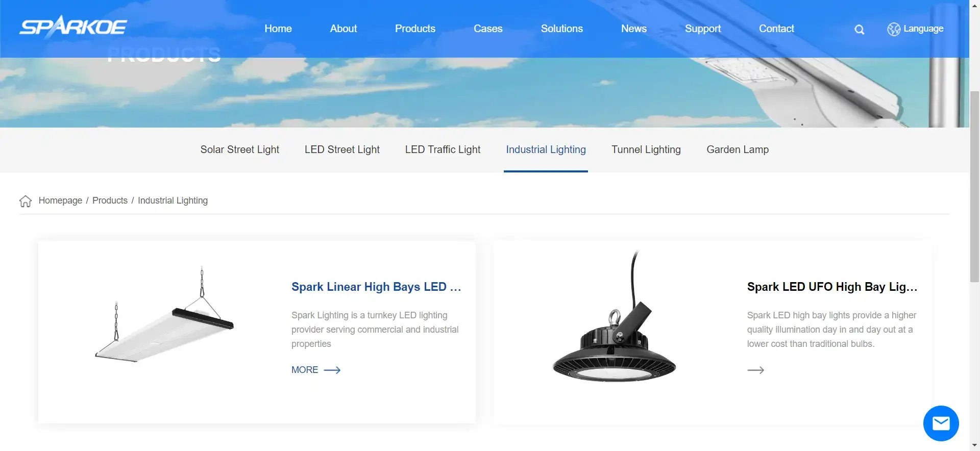Click scrollbar up arrow
This screenshot has width=980, height=451.
(974, 5)
